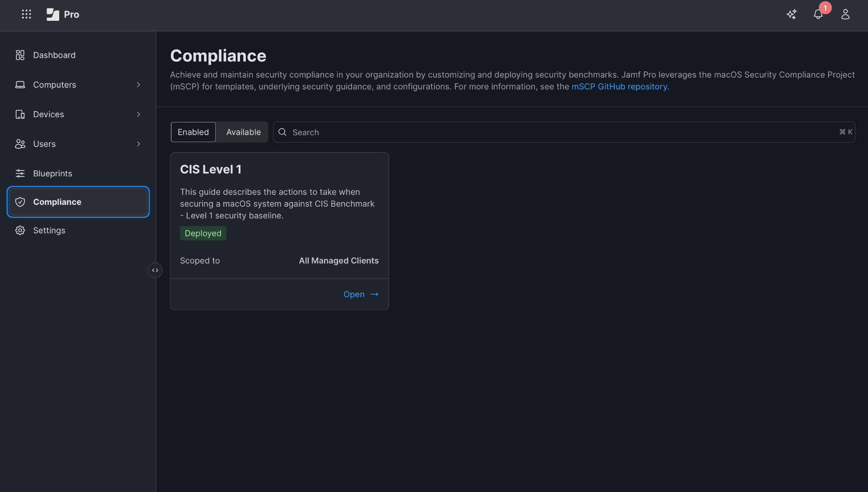Screen dimensions: 868x492
Task: Click the Compliance page heading
Action: click(218, 56)
